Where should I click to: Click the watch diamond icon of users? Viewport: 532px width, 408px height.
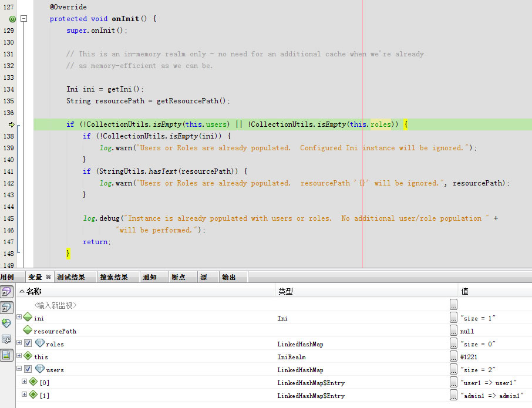coord(40,369)
